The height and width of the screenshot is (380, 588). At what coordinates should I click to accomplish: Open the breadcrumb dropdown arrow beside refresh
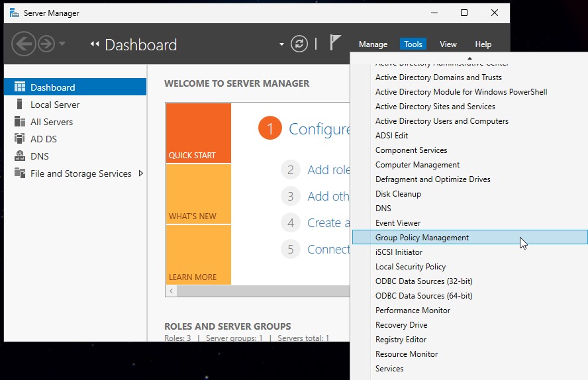click(x=281, y=44)
